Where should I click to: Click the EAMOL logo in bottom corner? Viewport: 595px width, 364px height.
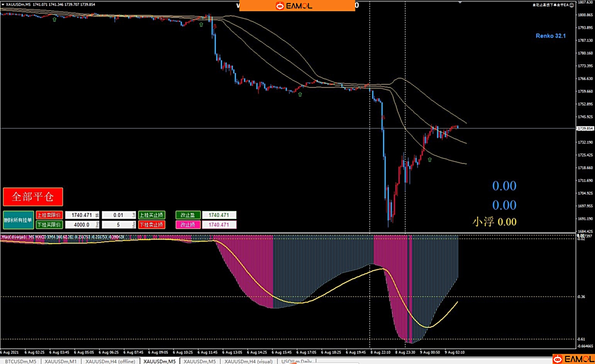573,359
